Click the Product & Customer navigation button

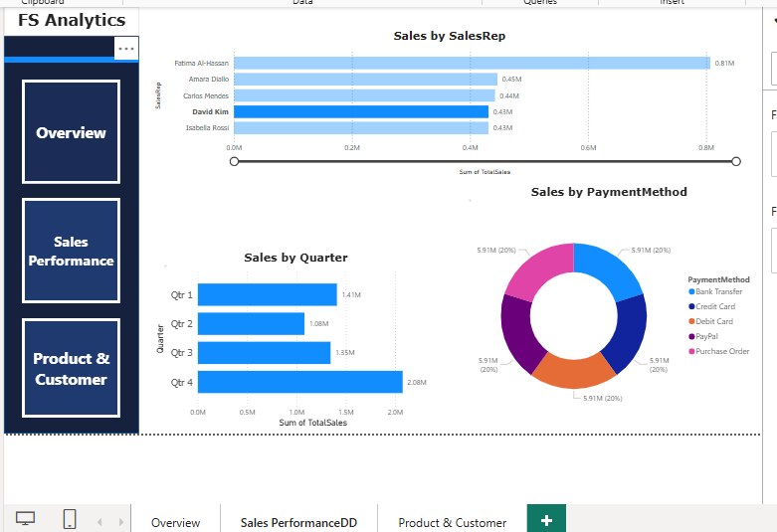pos(71,368)
